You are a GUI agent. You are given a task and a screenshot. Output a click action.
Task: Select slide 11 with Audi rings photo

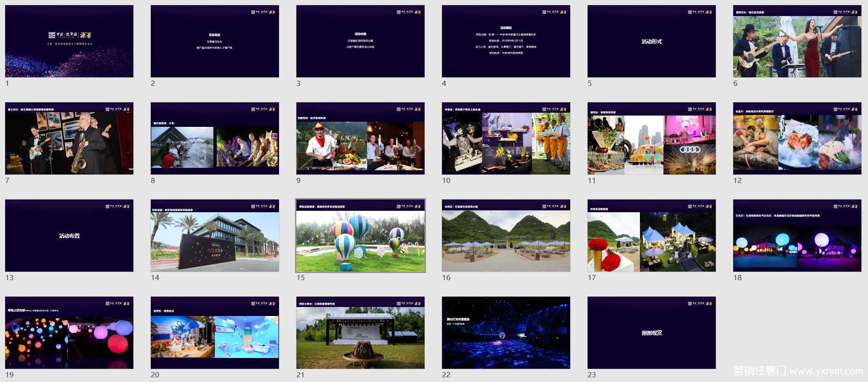coord(652,139)
